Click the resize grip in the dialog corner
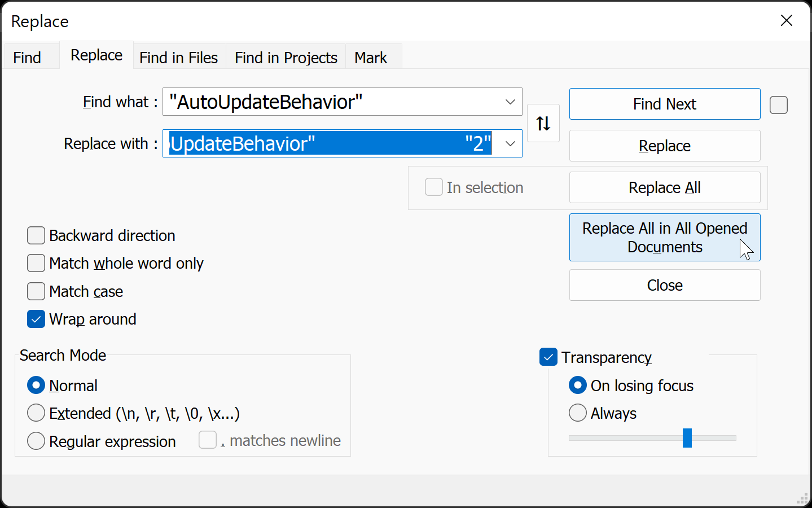 pyautogui.click(x=802, y=498)
